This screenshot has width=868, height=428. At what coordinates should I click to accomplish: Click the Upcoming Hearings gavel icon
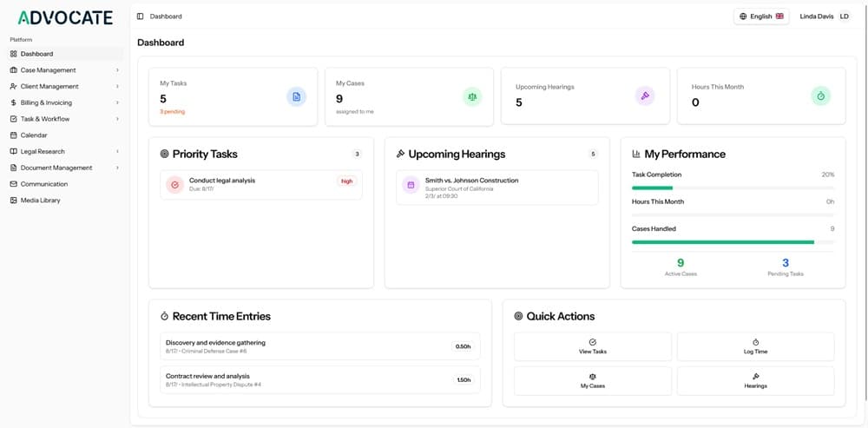pos(645,96)
